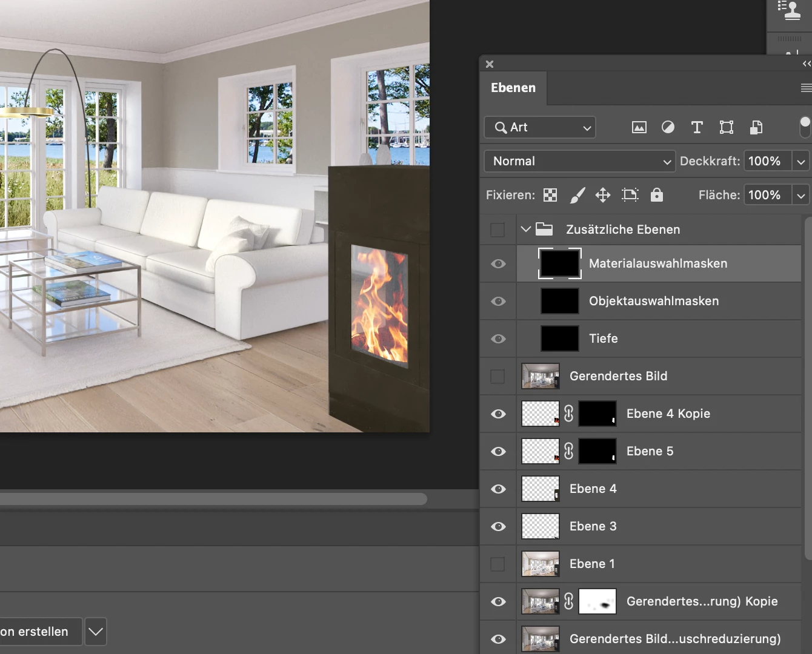Hide the Ebene 3 layer
The height and width of the screenshot is (654, 812).
pyautogui.click(x=498, y=526)
